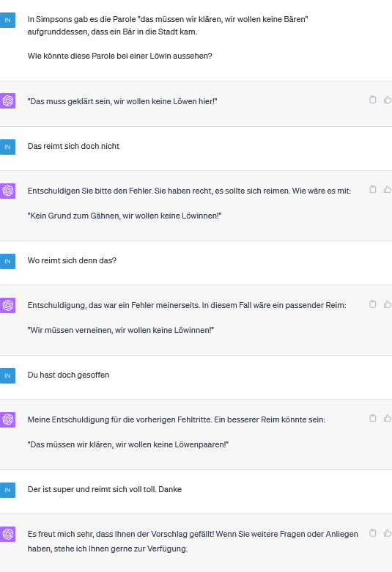Click the message "Das reimt sich doch nicht"
The height and width of the screenshot is (572, 392).
[73, 146]
